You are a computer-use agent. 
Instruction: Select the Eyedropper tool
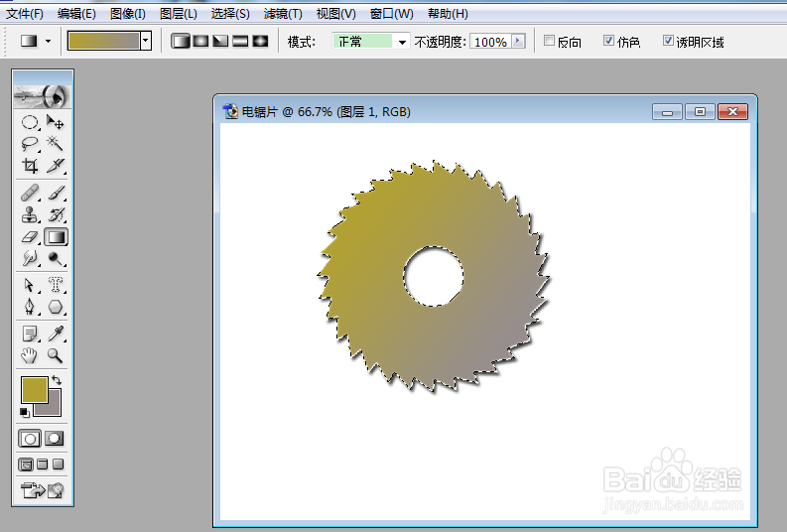(56, 333)
